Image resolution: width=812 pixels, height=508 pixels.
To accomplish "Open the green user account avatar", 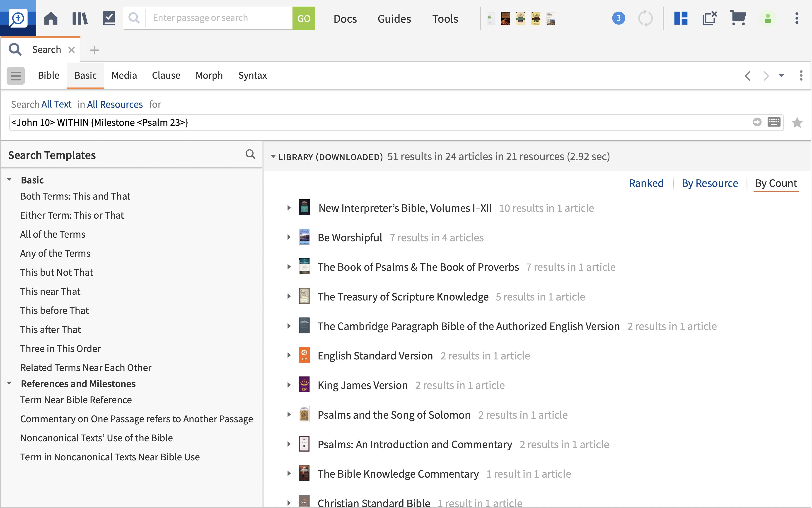I will [768, 18].
